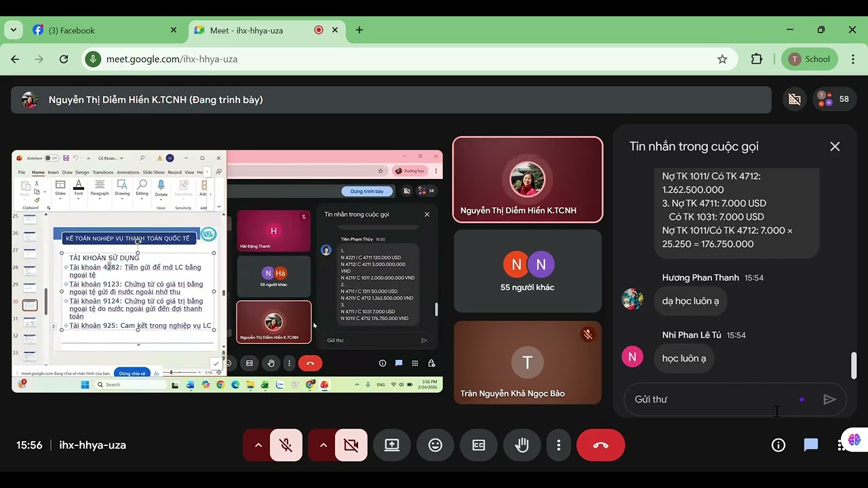This screenshot has height=488, width=868.
Task: Open the microphone site permission icon in address bar
Action: 93,59
